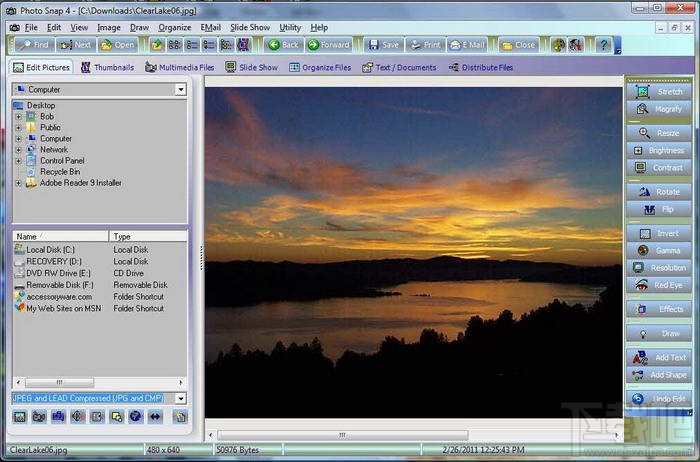Expand the Computer tree node
This screenshot has width=700, height=462.
click(18, 139)
